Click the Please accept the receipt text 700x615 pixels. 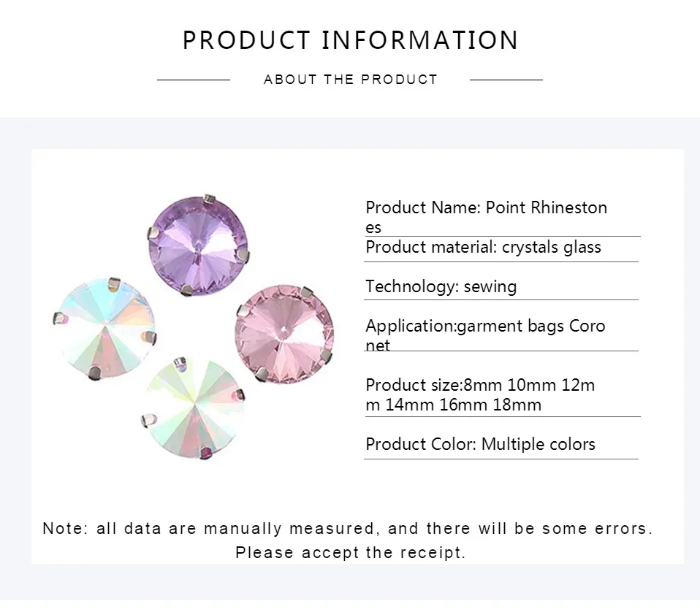coord(351,552)
